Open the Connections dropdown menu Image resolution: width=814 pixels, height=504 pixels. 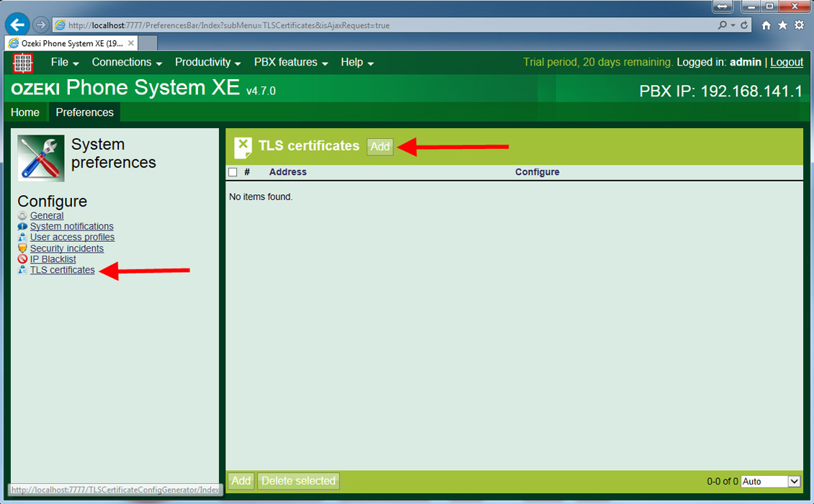[x=128, y=63]
